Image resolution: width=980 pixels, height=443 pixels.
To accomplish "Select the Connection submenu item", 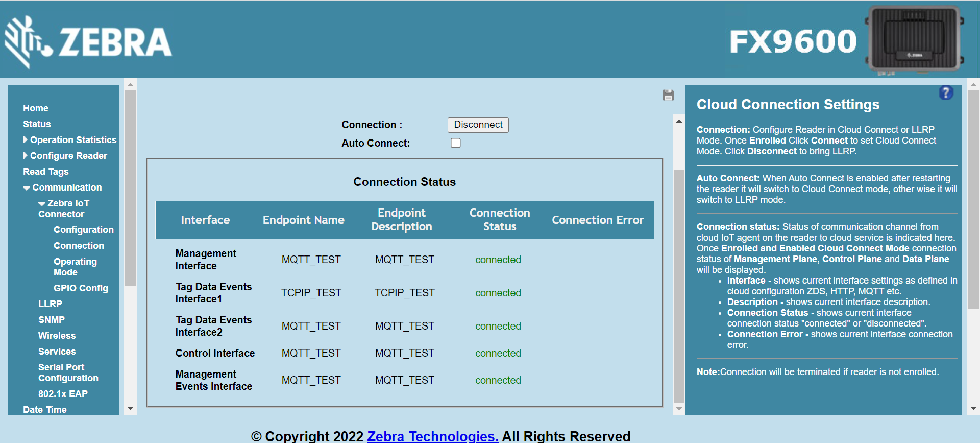I will tap(79, 246).
